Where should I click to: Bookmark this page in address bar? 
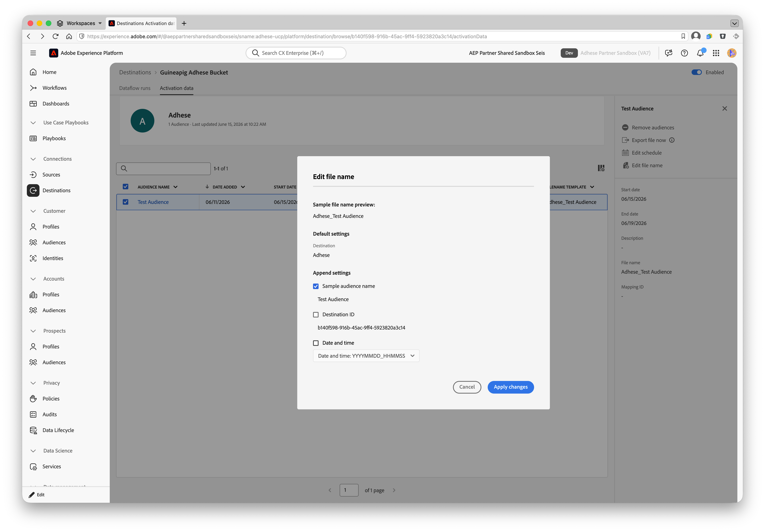coord(683,36)
